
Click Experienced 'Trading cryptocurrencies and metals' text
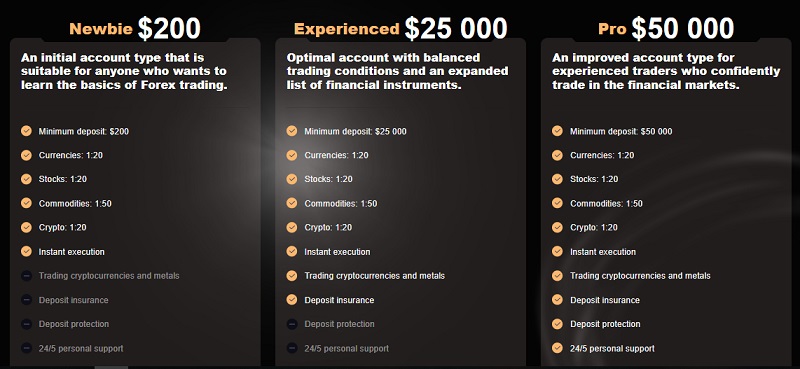pyautogui.click(x=374, y=276)
